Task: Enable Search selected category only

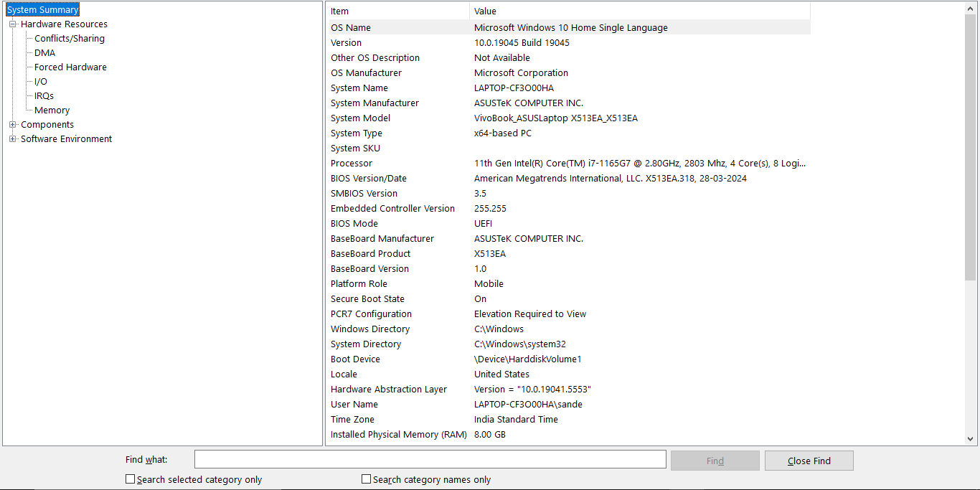Action: 130,479
